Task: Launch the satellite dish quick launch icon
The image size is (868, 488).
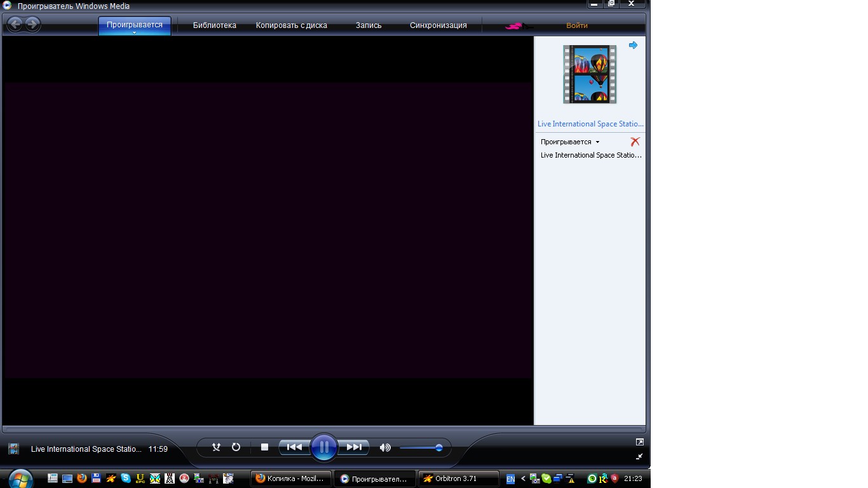Action: click(x=228, y=478)
